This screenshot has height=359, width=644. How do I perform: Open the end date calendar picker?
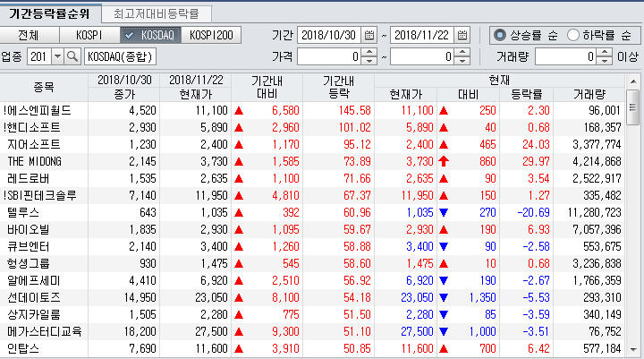[462, 36]
